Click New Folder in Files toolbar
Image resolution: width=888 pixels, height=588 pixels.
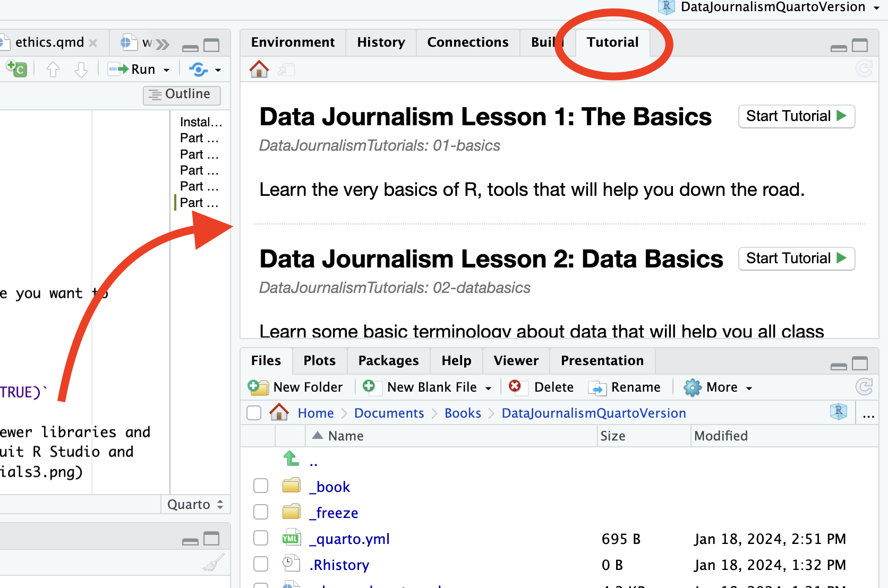coord(295,387)
